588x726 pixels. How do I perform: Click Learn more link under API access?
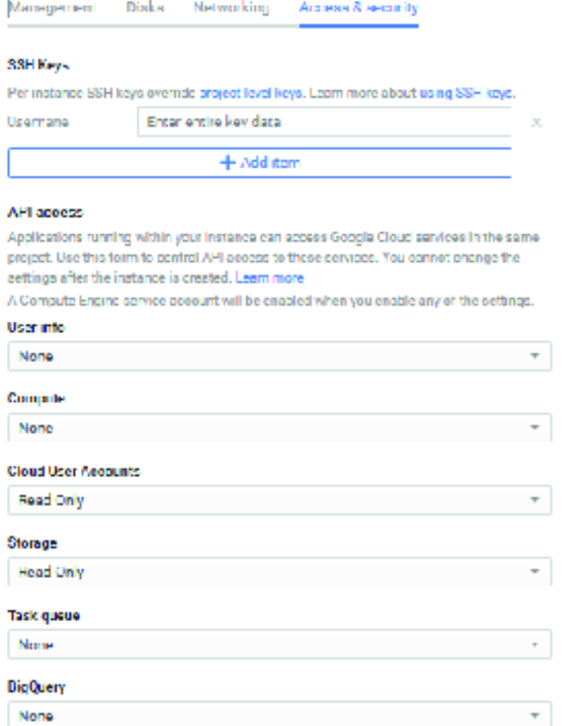pyautogui.click(x=270, y=278)
